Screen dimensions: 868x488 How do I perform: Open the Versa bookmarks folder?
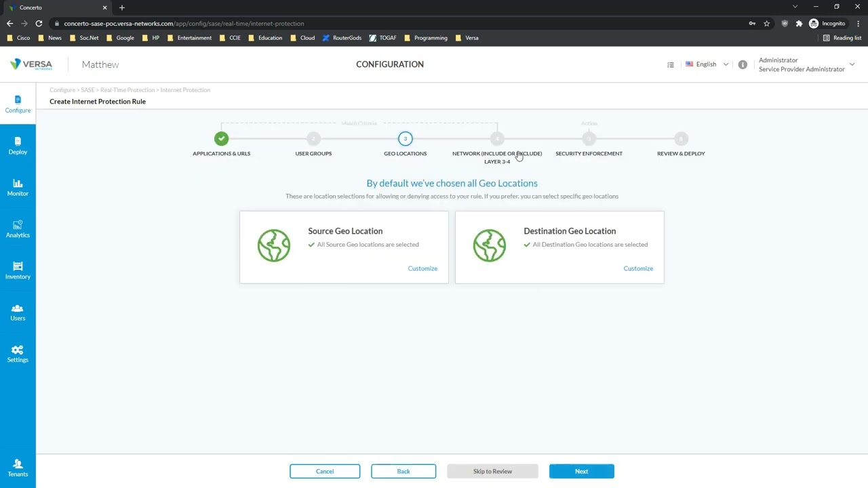click(467, 38)
